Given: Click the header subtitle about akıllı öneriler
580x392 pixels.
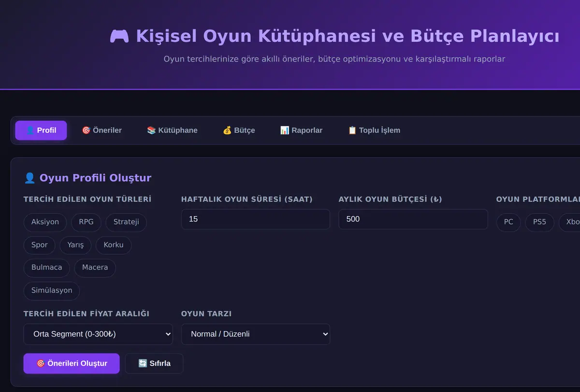Looking at the screenshot, I should tap(334, 59).
